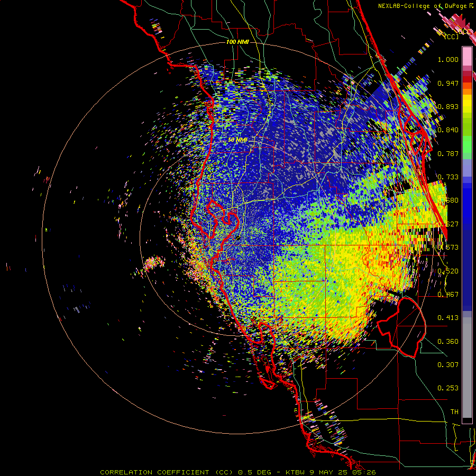476x476 pixels.
Task: Click the 0.733 legend value
Action: 448,177
